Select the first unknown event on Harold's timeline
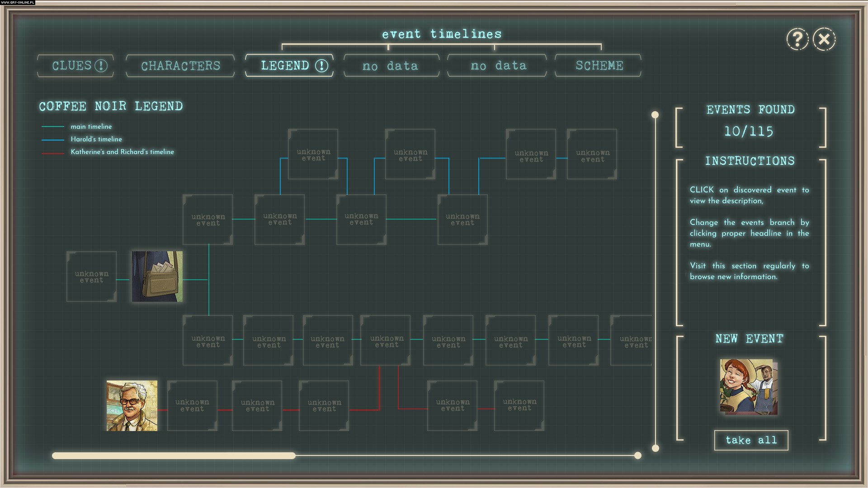The width and height of the screenshot is (868, 488). tap(313, 154)
